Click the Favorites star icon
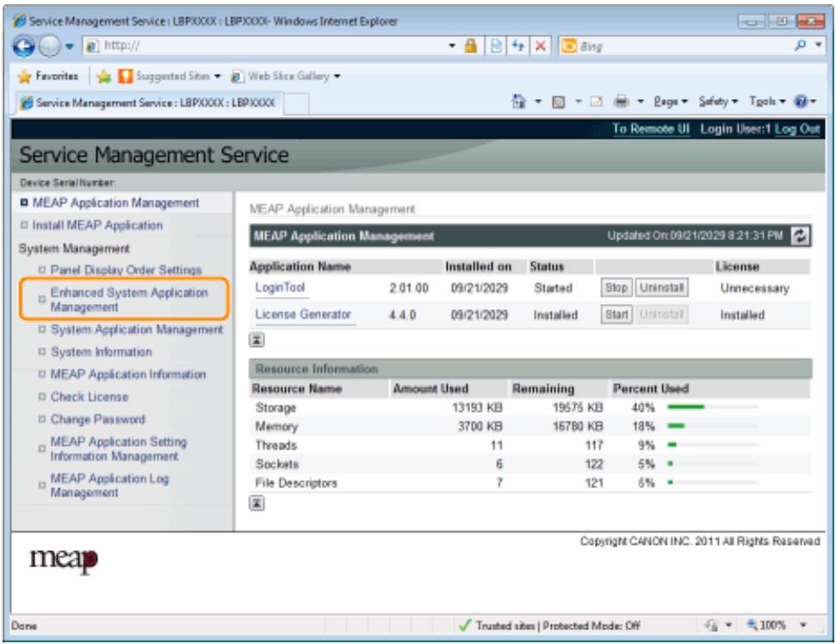The height and width of the screenshot is (644, 836). (x=24, y=77)
